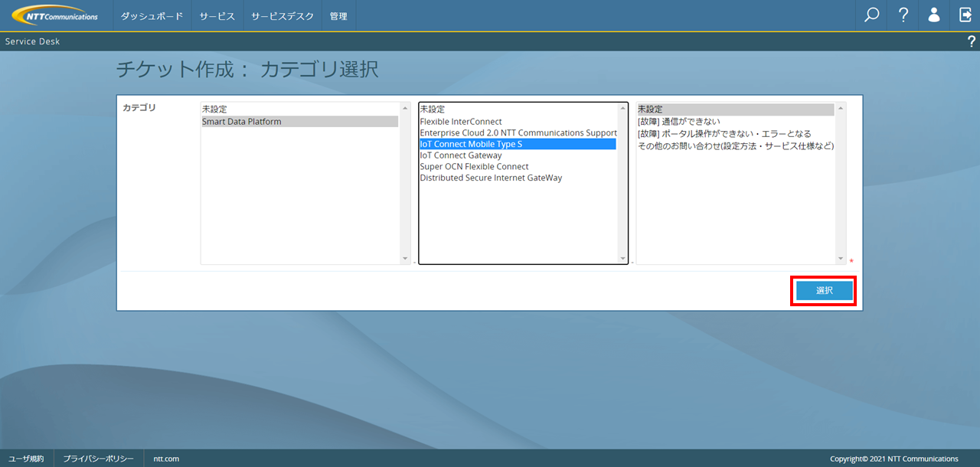Image resolution: width=980 pixels, height=467 pixels.
Task: Click first list scroll-up arrow
Action: click(x=405, y=108)
